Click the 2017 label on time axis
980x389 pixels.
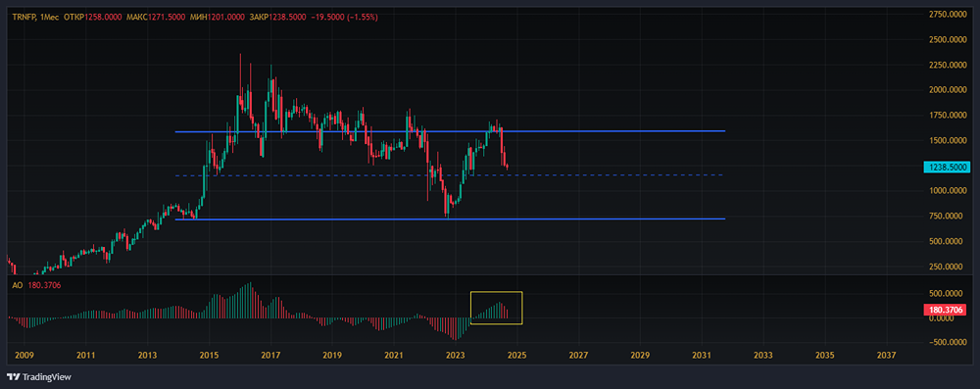tap(270, 356)
